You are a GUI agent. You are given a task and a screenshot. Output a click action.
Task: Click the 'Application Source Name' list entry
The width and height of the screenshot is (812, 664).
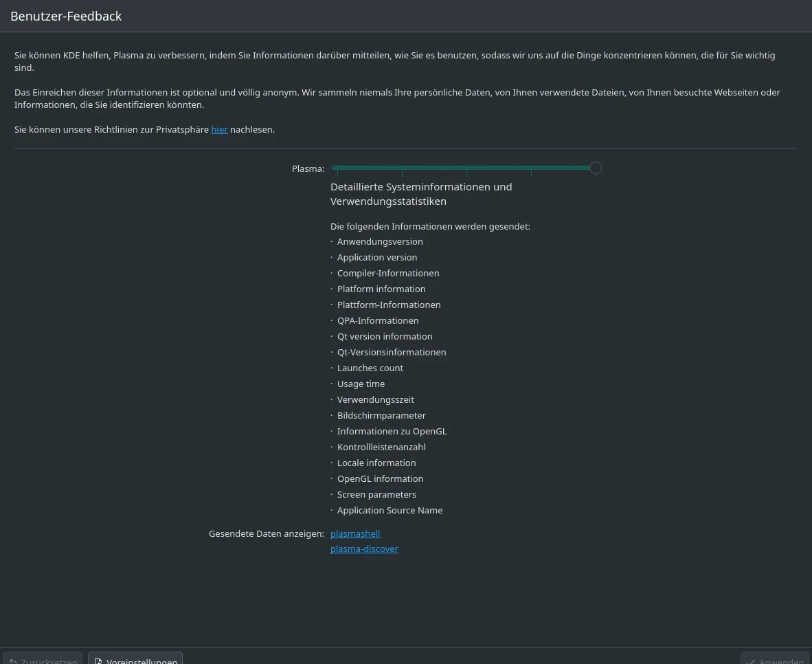(x=390, y=510)
